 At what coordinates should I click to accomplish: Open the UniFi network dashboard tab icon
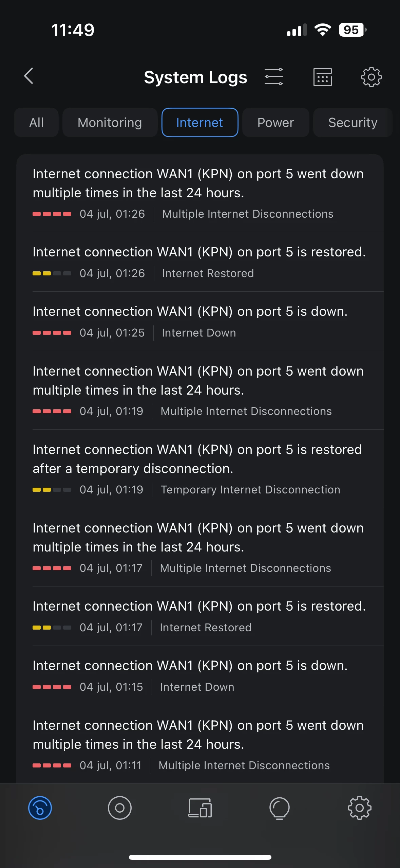(x=40, y=808)
